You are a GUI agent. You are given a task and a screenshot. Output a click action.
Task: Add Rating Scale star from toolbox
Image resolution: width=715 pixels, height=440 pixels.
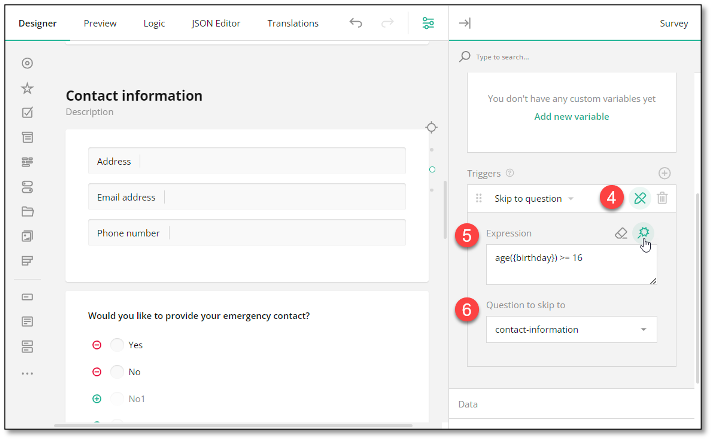27,88
